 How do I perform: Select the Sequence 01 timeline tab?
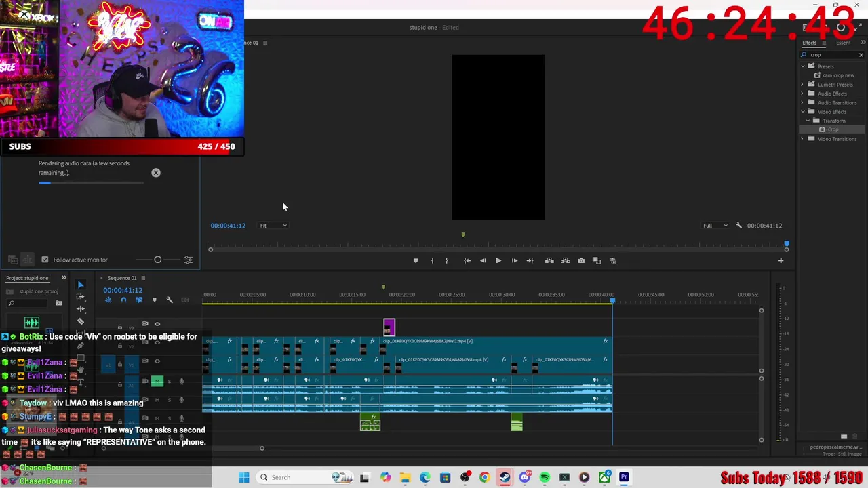tap(122, 278)
